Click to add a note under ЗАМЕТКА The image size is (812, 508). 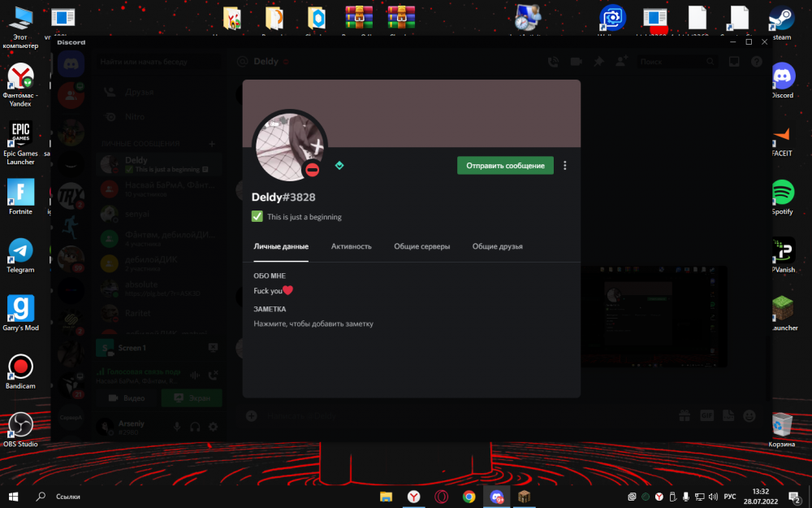(x=313, y=323)
